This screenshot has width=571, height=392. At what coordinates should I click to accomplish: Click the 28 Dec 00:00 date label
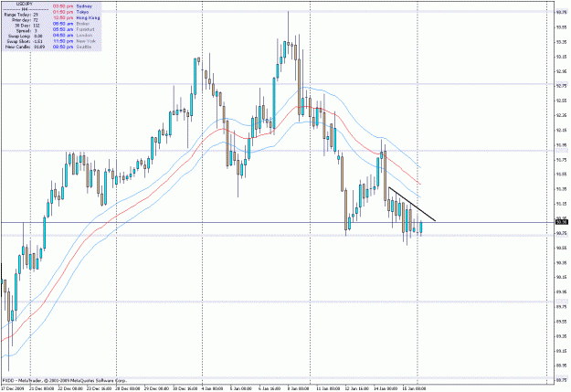point(128,388)
